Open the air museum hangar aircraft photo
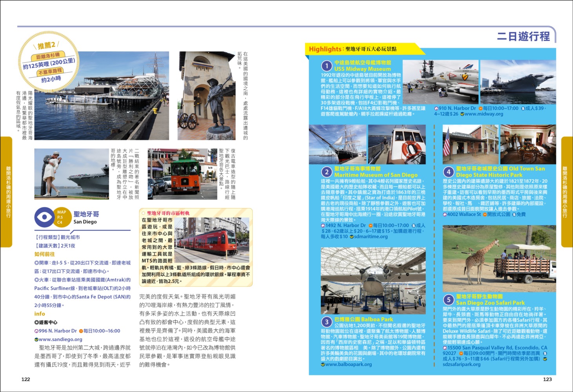Viewport: 573px width, 392px height. (x=373, y=281)
